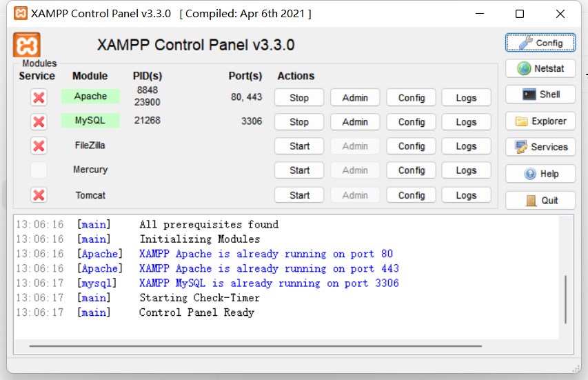Open MySQL Config menu
The width and height of the screenshot is (588, 380).
411,121
